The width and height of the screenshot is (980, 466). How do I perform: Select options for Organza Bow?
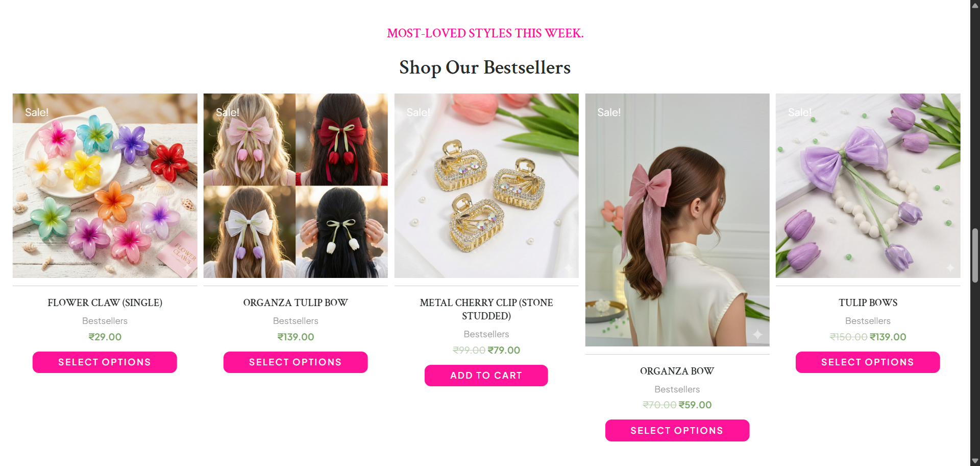pyautogui.click(x=677, y=431)
